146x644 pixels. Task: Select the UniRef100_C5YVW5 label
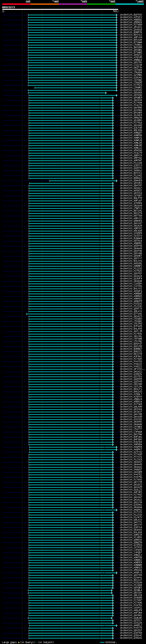131,339
